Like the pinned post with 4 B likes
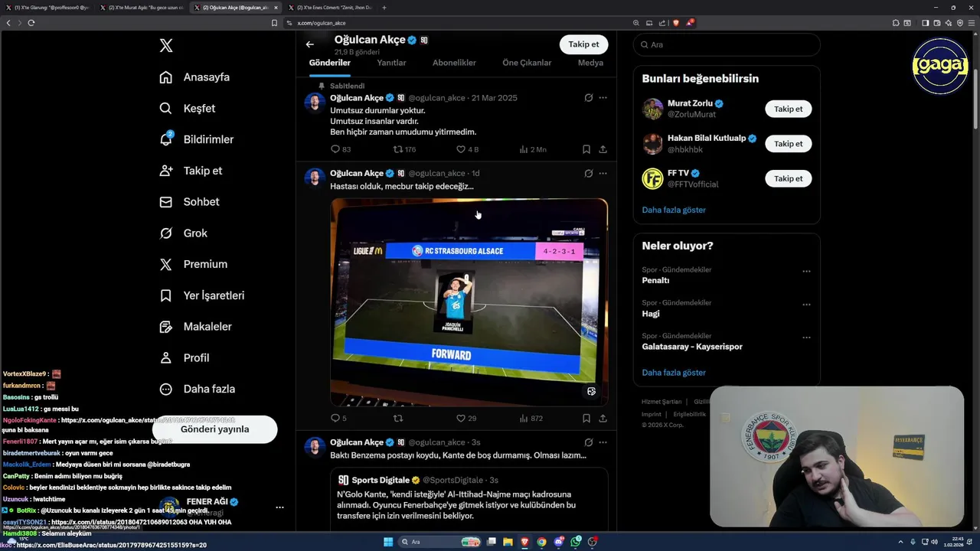980x551 pixels. pos(461,149)
